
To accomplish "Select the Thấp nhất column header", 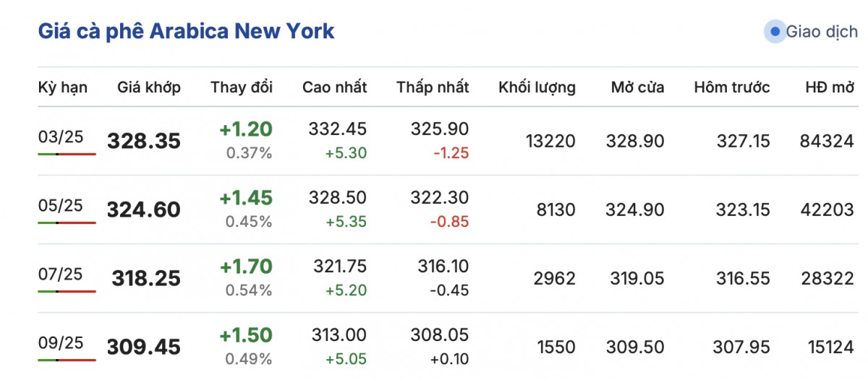I will point(433,87).
